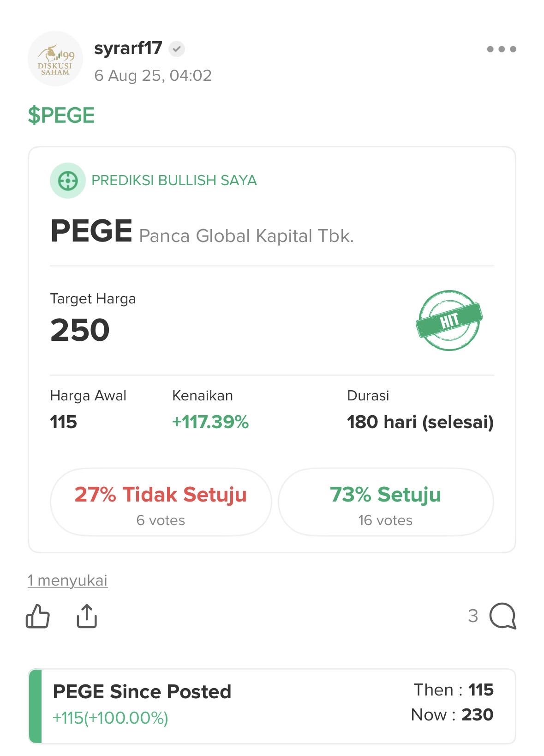Tap the thumbs-up like icon
The width and height of the screenshot is (544, 756).
38,616
